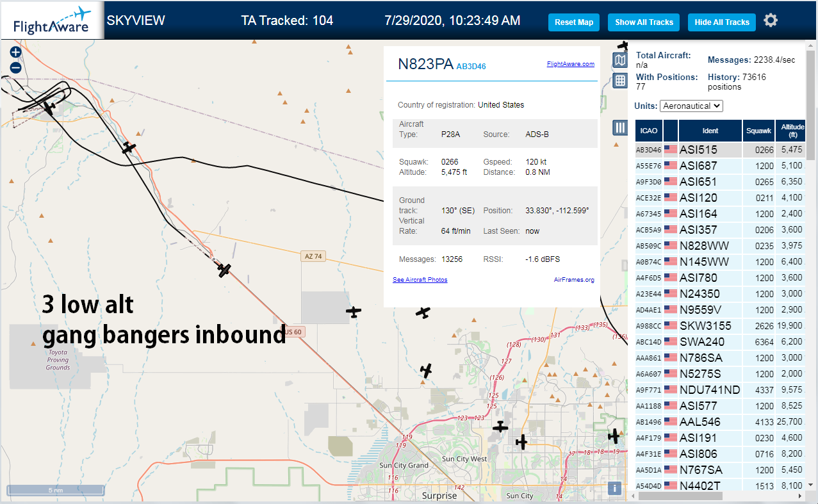Select the ASI780 aircraft row
The image size is (818, 504).
click(720, 278)
